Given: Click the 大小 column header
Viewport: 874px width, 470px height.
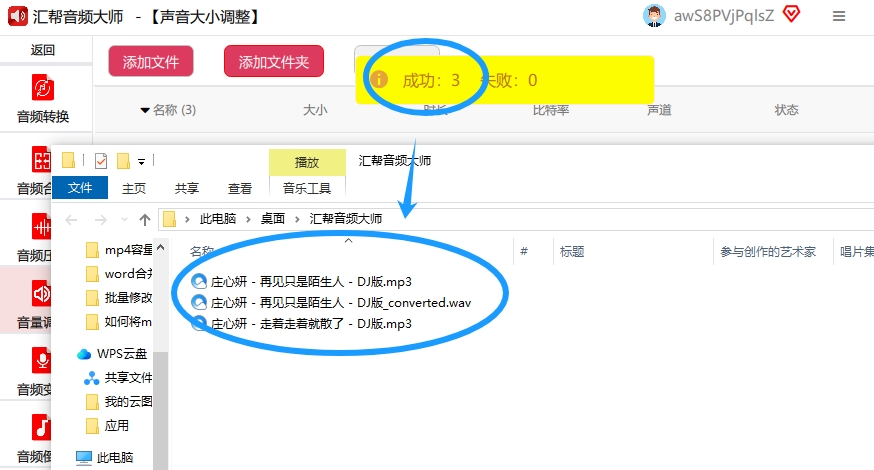Looking at the screenshot, I should pos(315,110).
